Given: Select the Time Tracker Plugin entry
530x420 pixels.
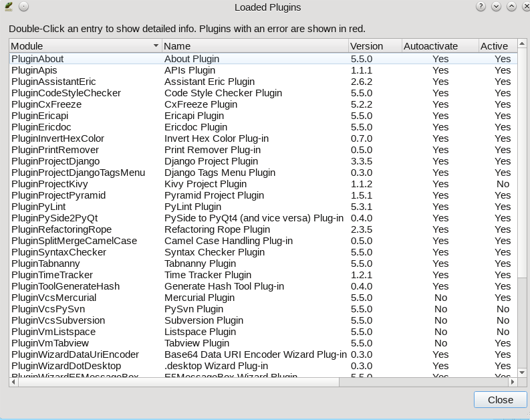Looking at the screenshot, I should (208, 275).
